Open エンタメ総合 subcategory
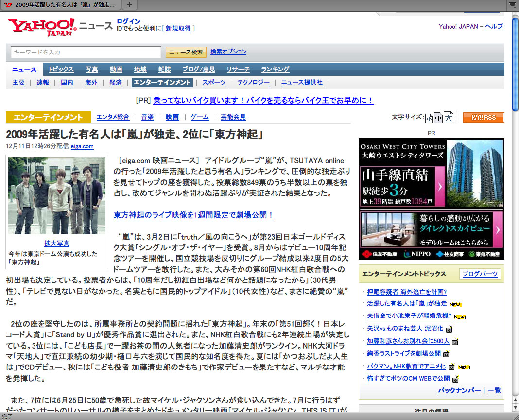The image size is (519, 420). coord(113,117)
